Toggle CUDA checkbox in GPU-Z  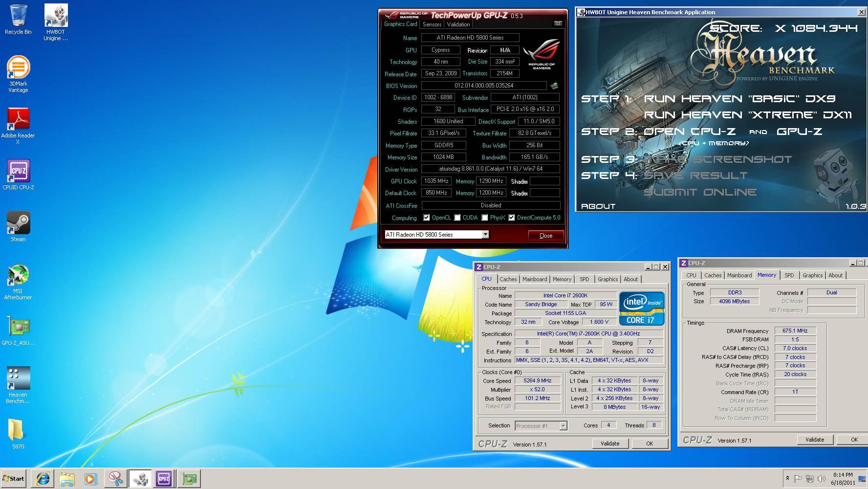(x=457, y=218)
